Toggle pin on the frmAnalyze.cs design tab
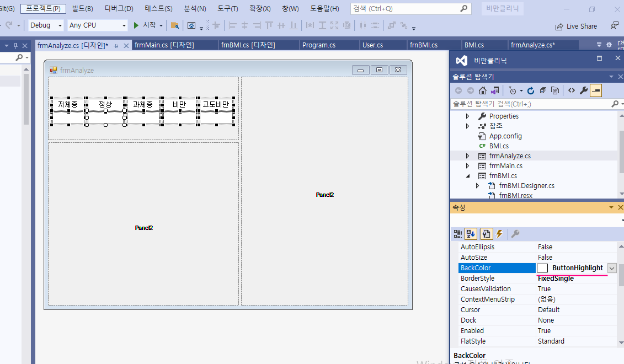624x364 pixels. [x=116, y=46]
